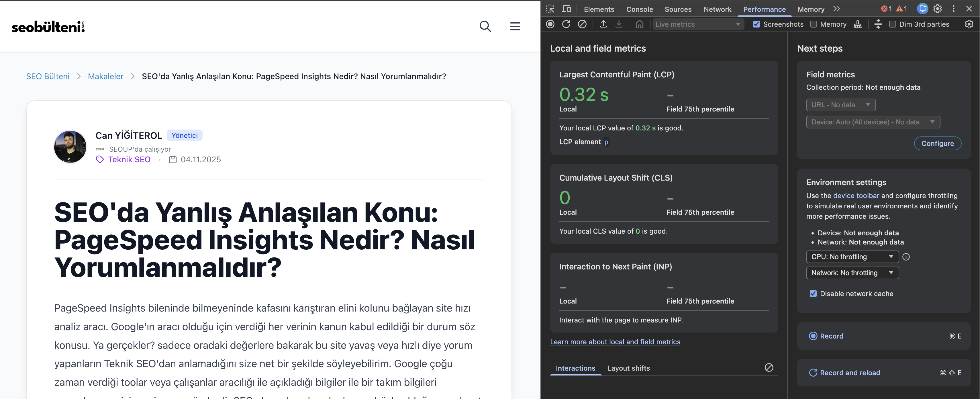
Task: Open the device toolbar link
Action: (x=856, y=196)
